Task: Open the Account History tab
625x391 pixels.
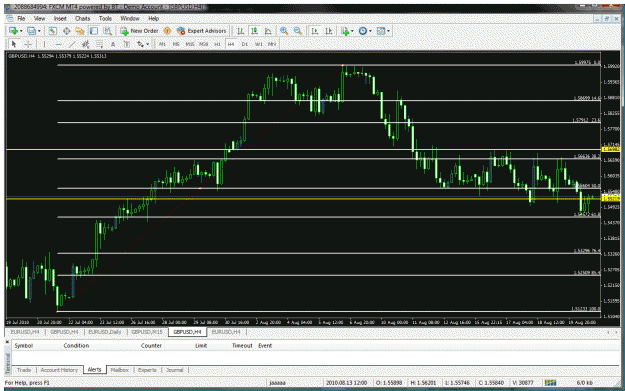Action: 59,370
